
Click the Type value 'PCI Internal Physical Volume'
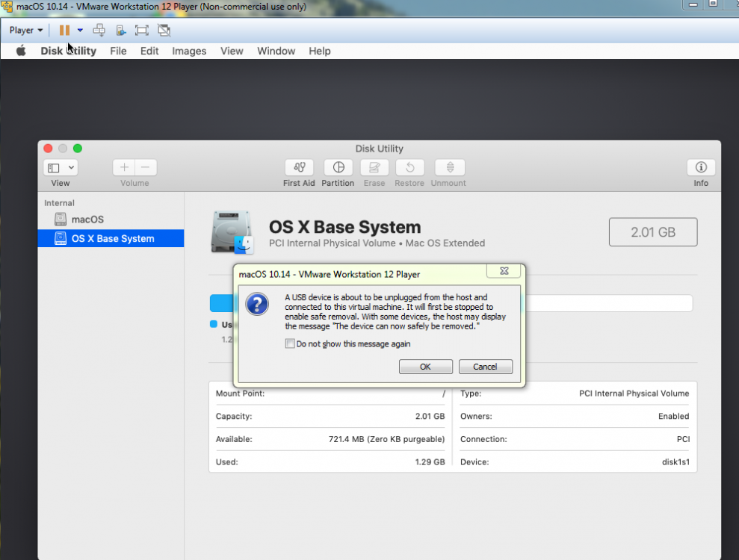click(x=634, y=393)
